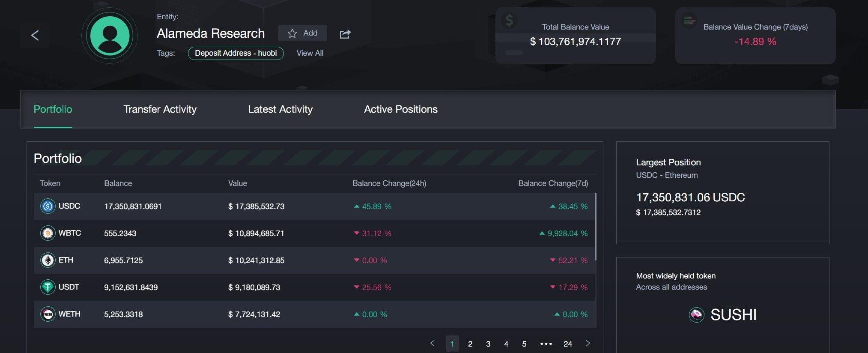Select page 1 in pagination
868x353 pixels.
[x=452, y=344]
